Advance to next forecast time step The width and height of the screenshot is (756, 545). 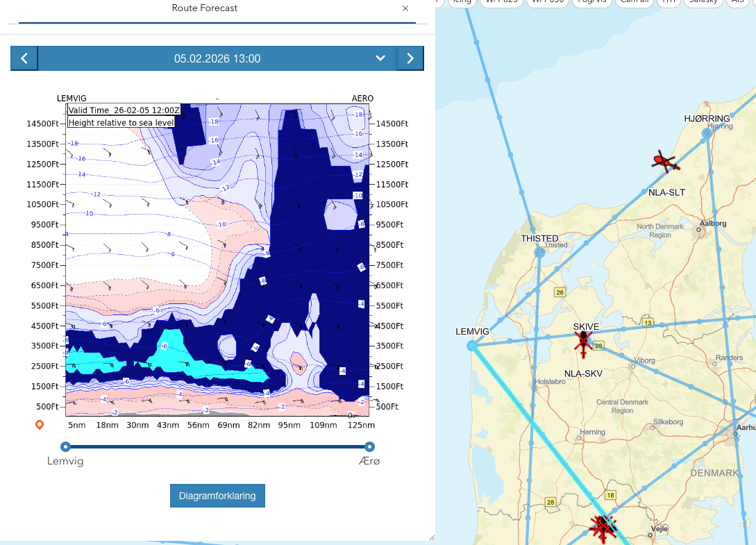pyautogui.click(x=410, y=59)
